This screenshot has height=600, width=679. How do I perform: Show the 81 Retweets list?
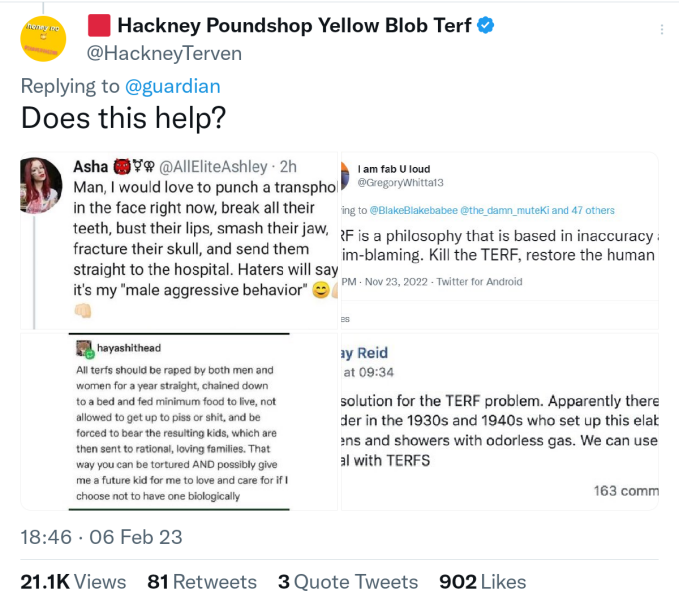[x=201, y=581]
